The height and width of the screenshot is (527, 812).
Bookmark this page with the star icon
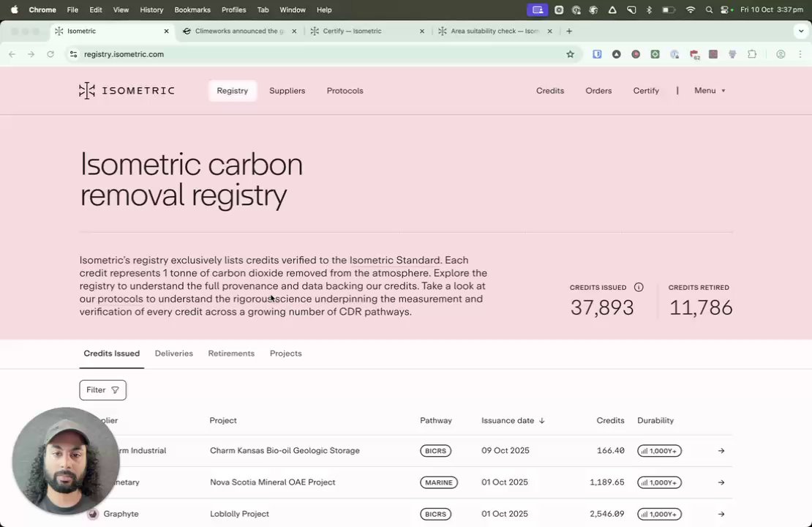pyautogui.click(x=571, y=54)
